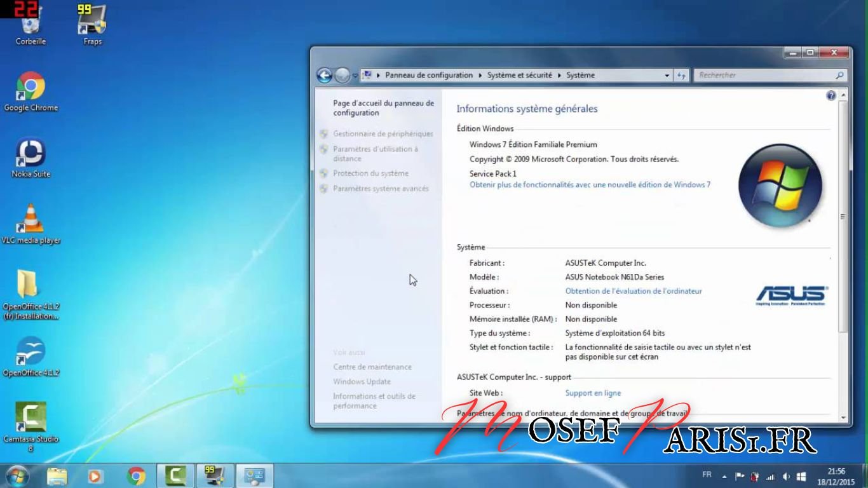The height and width of the screenshot is (488, 868).
Task: Click the Windows logo image
Action: pyautogui.click(x=780, y=186)
